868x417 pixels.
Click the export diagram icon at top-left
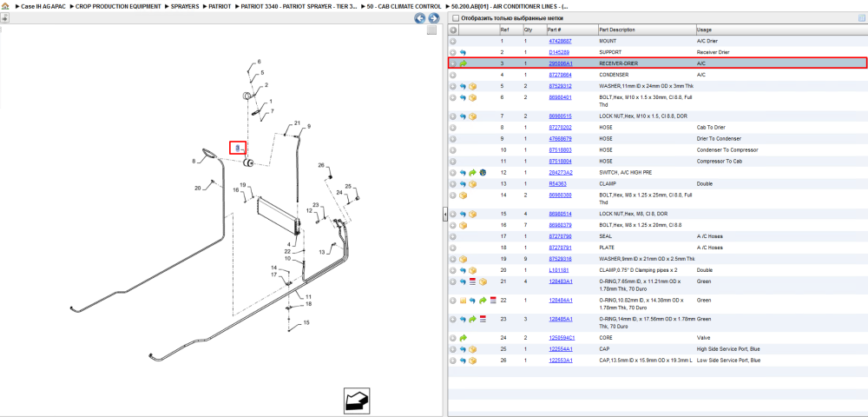click(5, 17)
